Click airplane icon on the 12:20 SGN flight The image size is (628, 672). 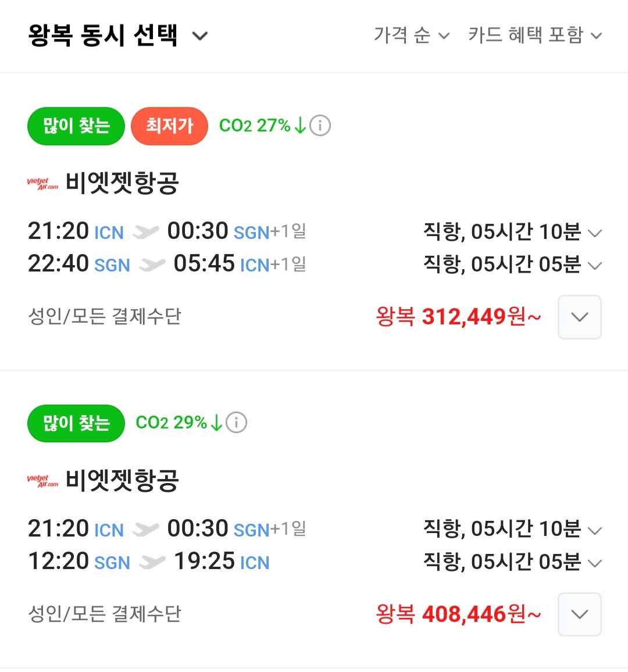(x=152, y=562)
